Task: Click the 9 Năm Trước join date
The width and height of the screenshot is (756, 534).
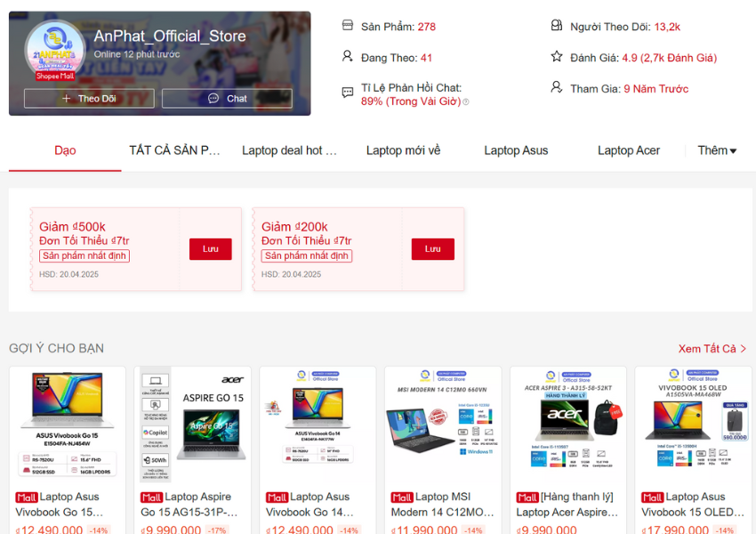Action: [x=656, y=89]
